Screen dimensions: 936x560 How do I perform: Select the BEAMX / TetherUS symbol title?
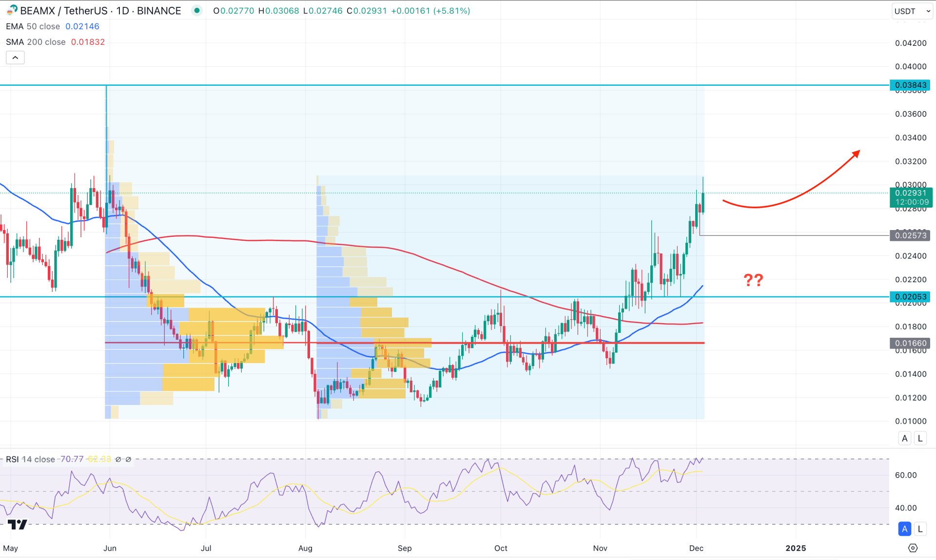pos(100,11)
